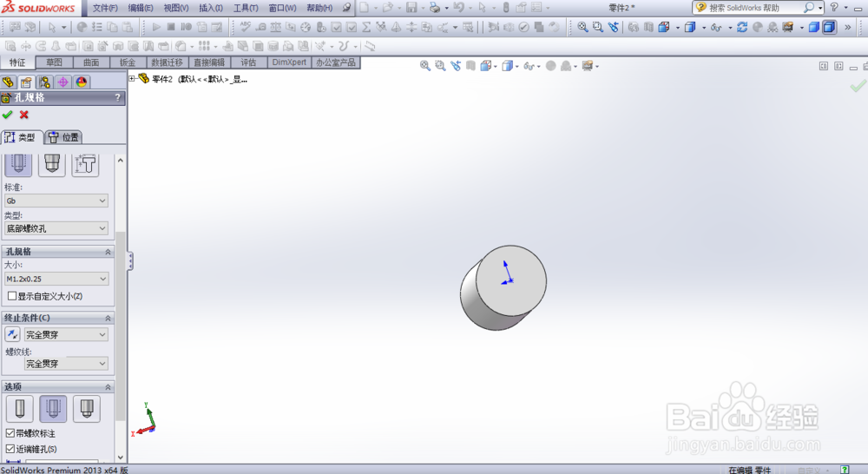Switch to the 钣金 tab

point(128,63)
